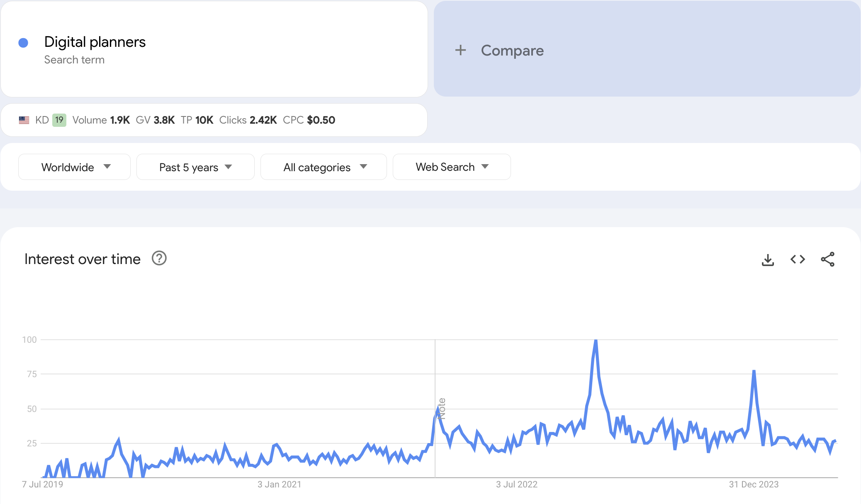Open the embed code icon

(798, 259)
